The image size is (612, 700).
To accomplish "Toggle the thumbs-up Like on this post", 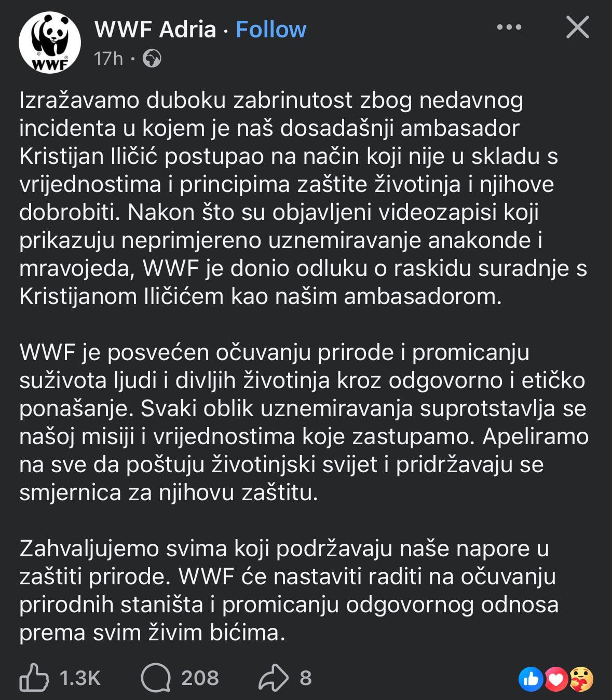I will pyautogui.click(x=34, y=678).
